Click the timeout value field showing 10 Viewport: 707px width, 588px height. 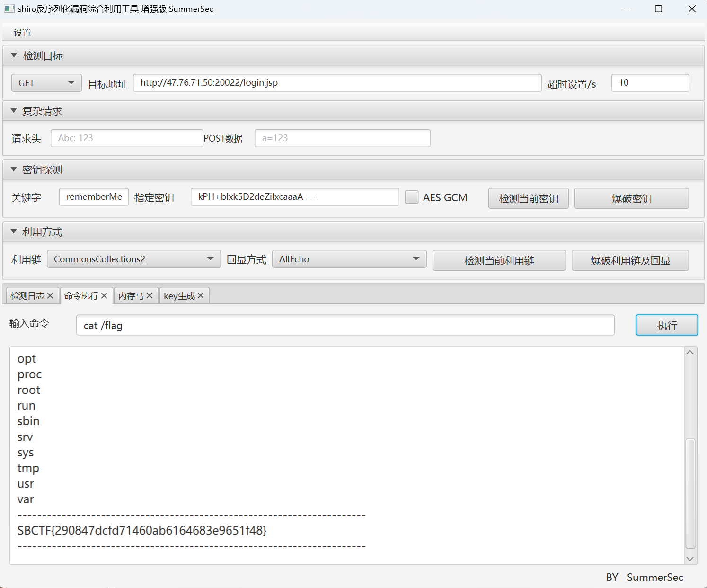point(650,83)
